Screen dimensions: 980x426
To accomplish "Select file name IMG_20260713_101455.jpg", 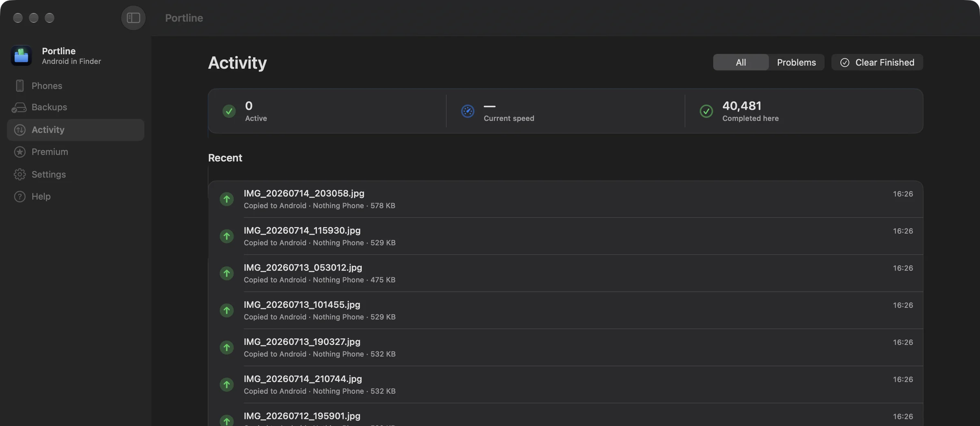I will tap(302, 305).
